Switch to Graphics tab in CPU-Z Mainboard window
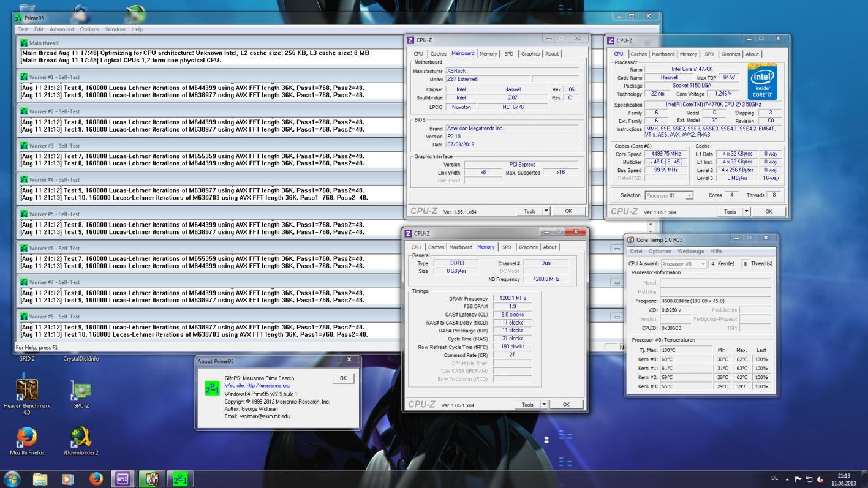This screenshot has width=868, height=488. pos(530,54)
